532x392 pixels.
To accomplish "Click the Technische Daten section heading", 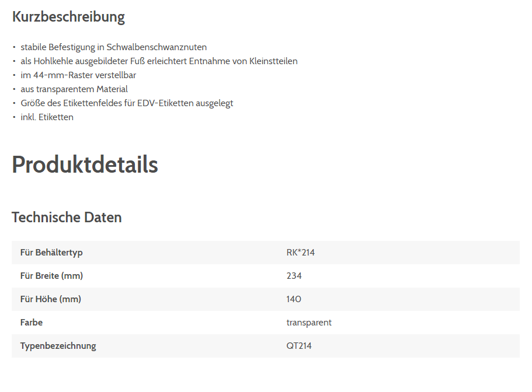I will [67, 218].
